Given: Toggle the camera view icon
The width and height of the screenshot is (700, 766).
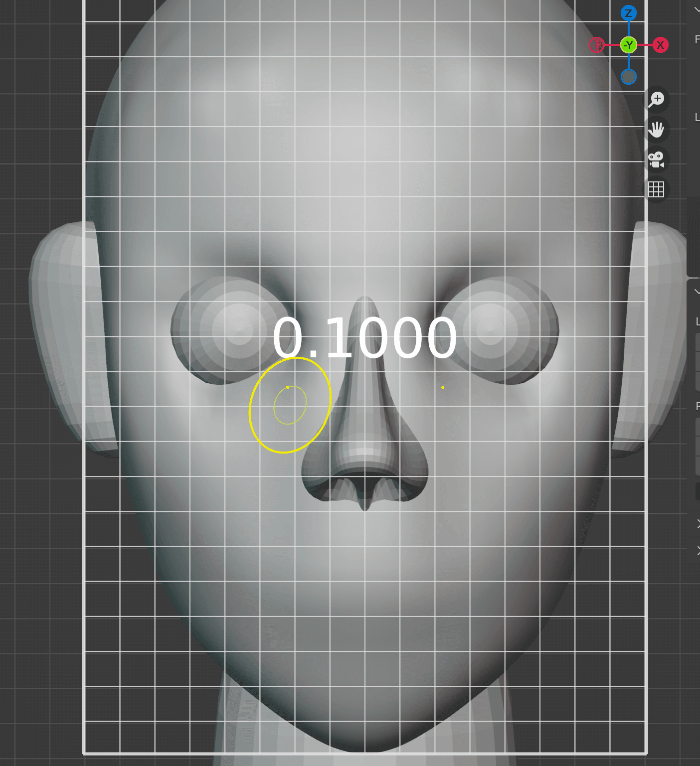Looking at the screenshot, I should click(x=656, y=160).
